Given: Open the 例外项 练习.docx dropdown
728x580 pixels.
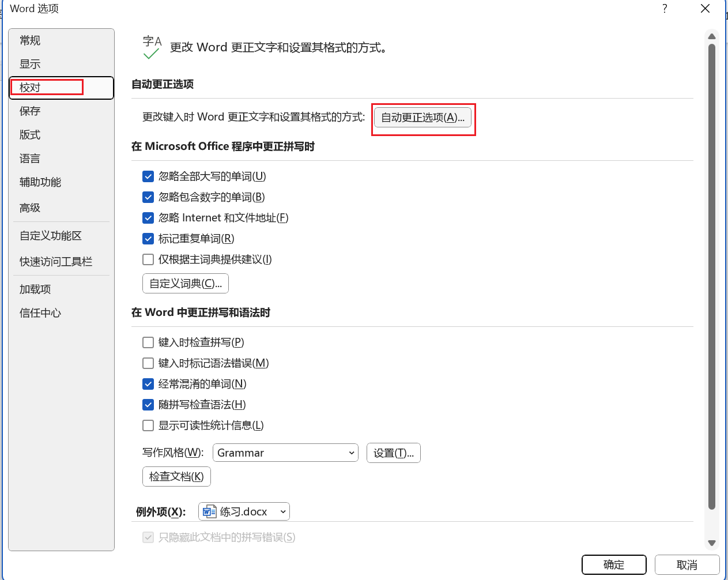Looking at the screenshot, I should 244,511.
